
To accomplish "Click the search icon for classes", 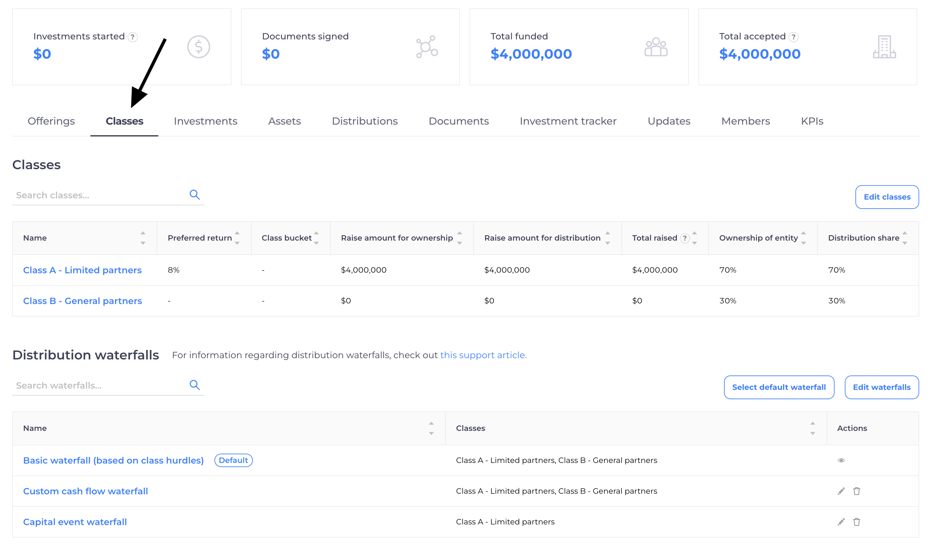I will point(195,195).
